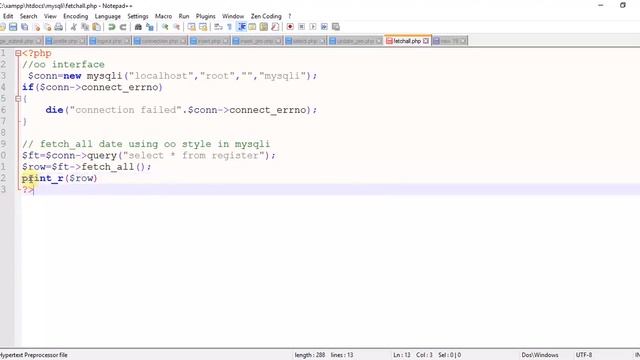Click the Redo toolbar icon
Image resolution: width=640 pixels, height=360 pixels.
(x=123, y=27)
